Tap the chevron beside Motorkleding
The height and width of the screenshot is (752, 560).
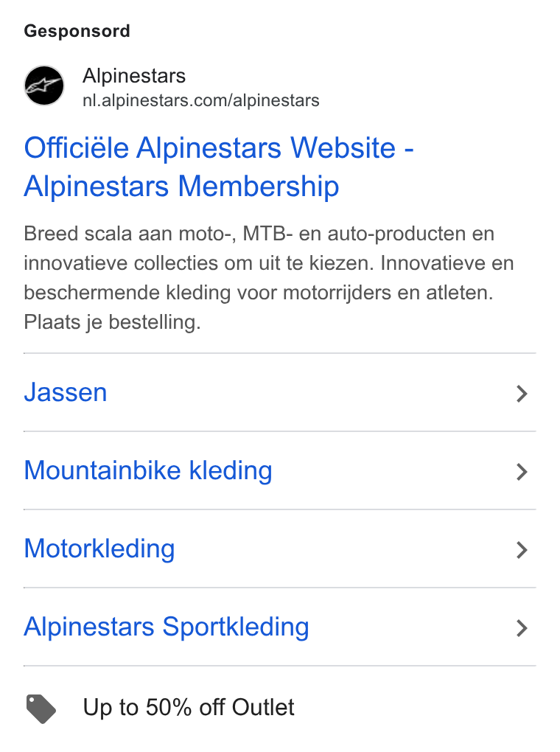click(x=522, y=550)
